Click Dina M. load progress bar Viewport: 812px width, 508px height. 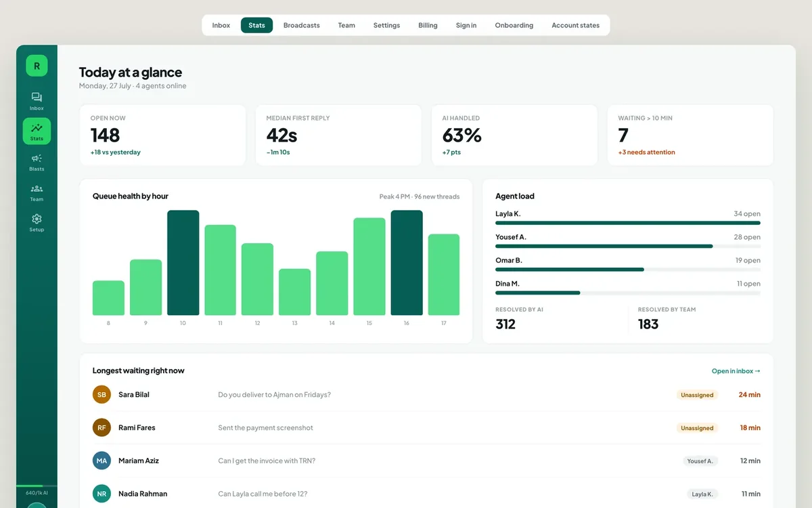tap(628, 293)
